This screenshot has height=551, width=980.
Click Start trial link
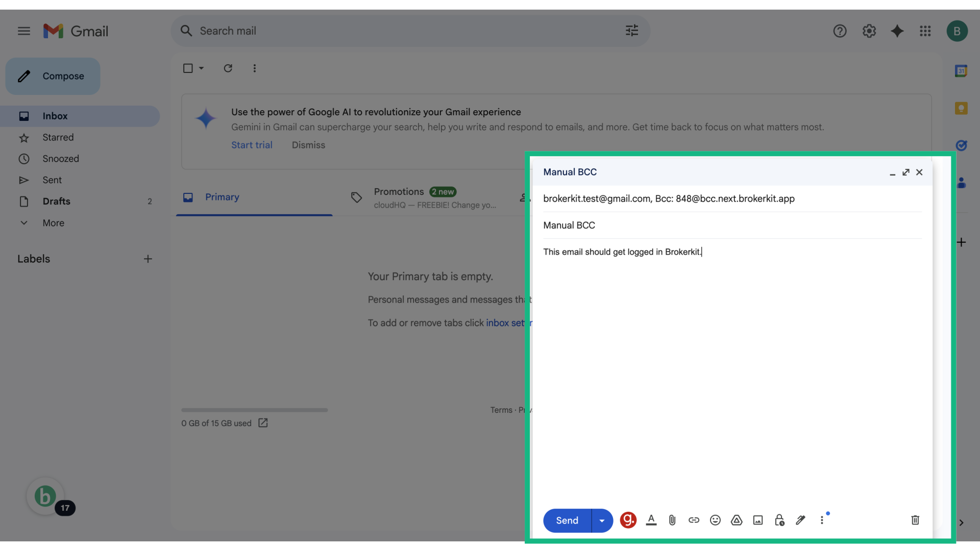tap(252, 145)
